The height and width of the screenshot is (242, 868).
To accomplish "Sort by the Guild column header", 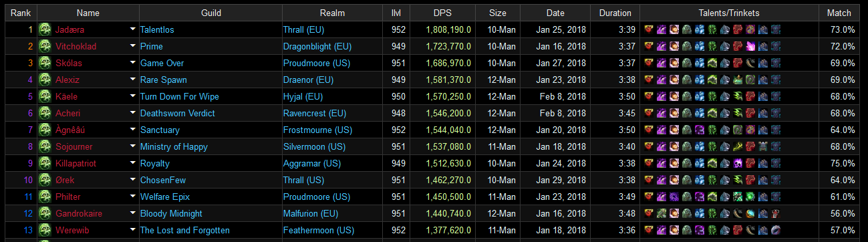I will [x=211, y=13].
